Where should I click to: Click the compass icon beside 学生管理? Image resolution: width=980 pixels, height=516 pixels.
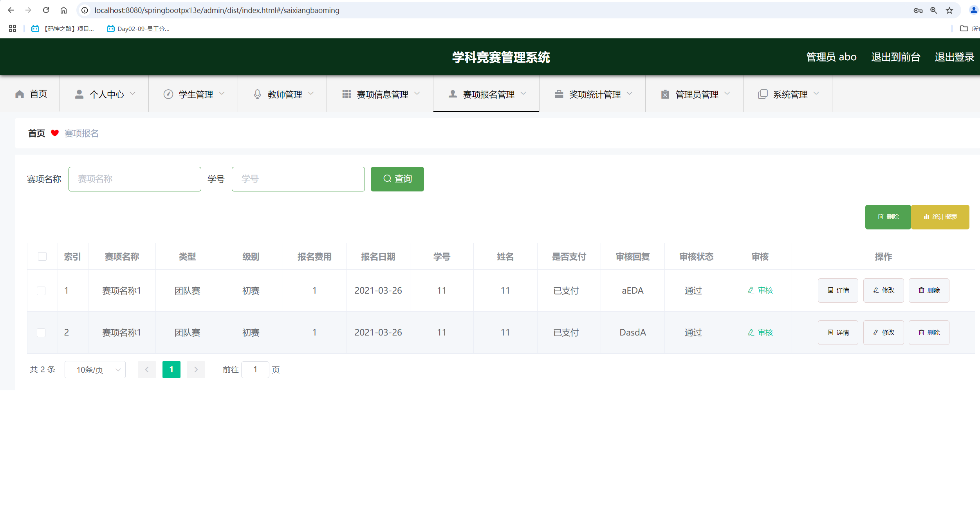[x=168, y=94]
